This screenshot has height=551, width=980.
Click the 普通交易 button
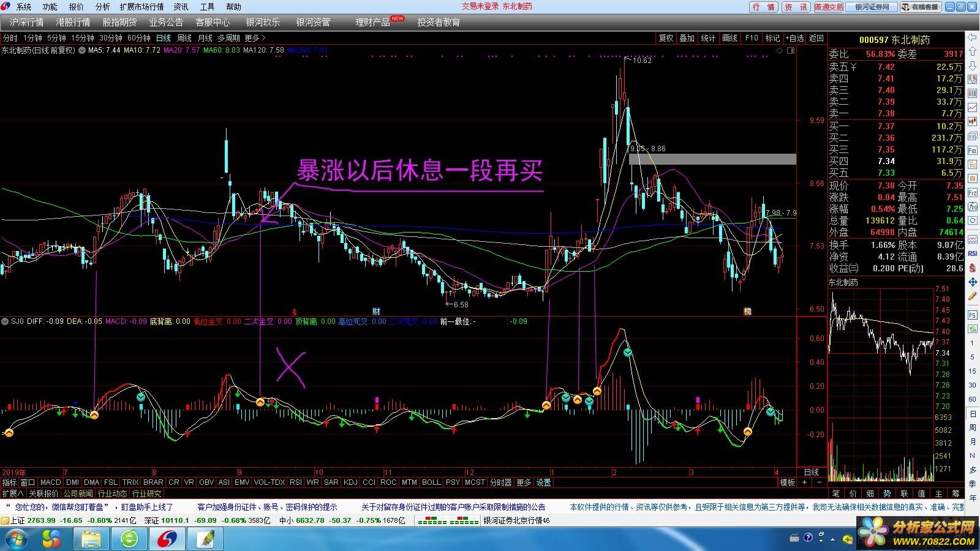[829, 7]
